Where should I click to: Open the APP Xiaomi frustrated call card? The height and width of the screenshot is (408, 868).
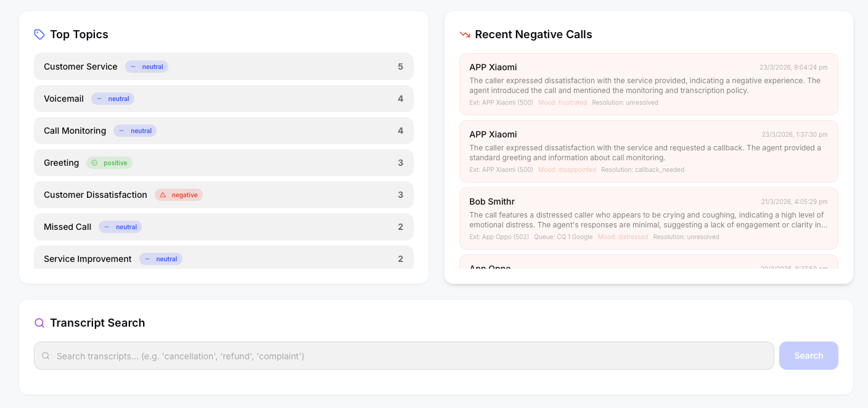649,84
